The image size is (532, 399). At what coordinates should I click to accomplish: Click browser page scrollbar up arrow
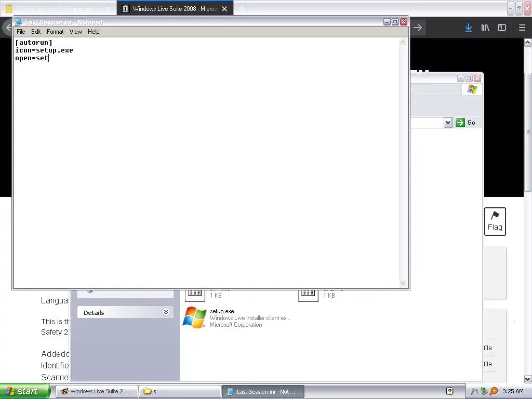click(528, 43)
